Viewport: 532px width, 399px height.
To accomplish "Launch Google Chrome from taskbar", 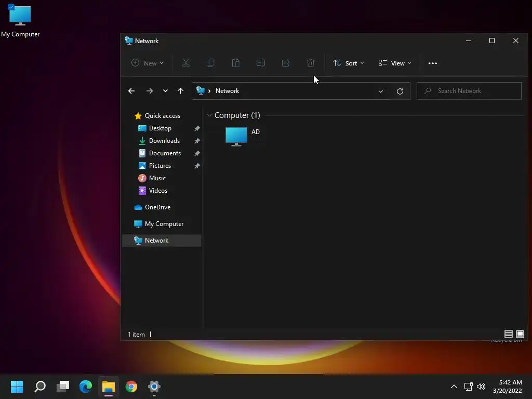I will 131,387.
